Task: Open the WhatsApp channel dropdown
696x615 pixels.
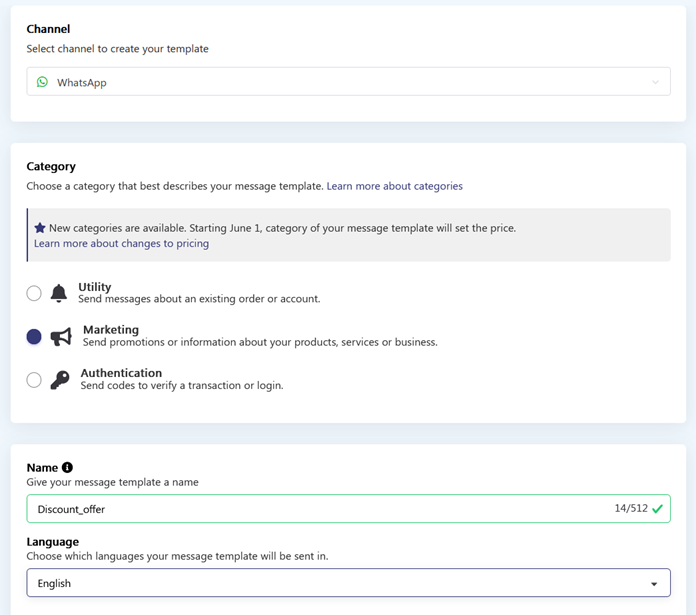Action: (x=348, y=82)
